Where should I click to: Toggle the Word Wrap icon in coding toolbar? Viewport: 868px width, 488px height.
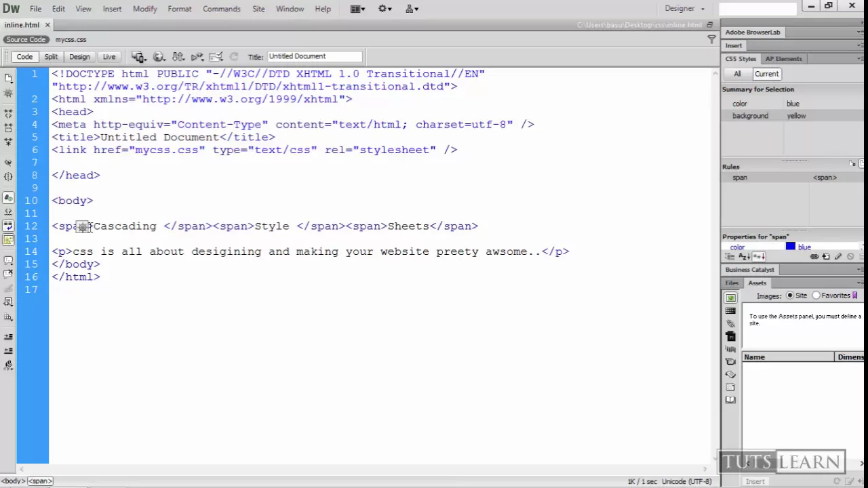click(8, 225)
